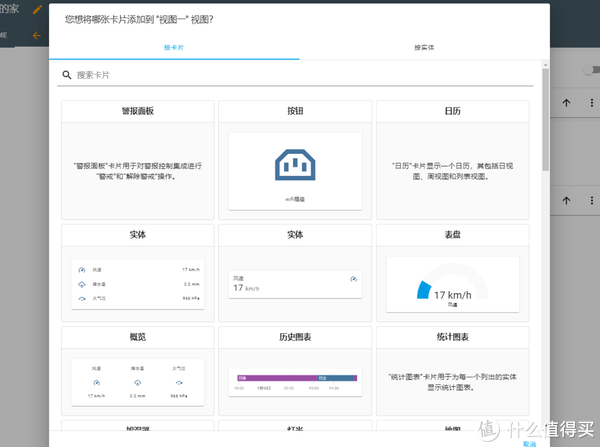The height and width of the screenshot is (447, 600).
Task: Switch to the 按卡片 tab
Action: pyautogui.click(x=173, y=47)
